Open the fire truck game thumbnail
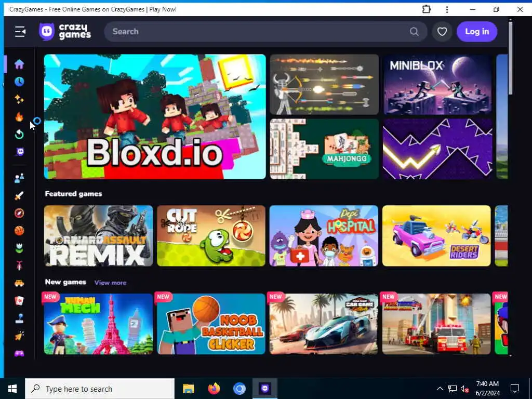532x399 pixels. [x=436, y=324]
